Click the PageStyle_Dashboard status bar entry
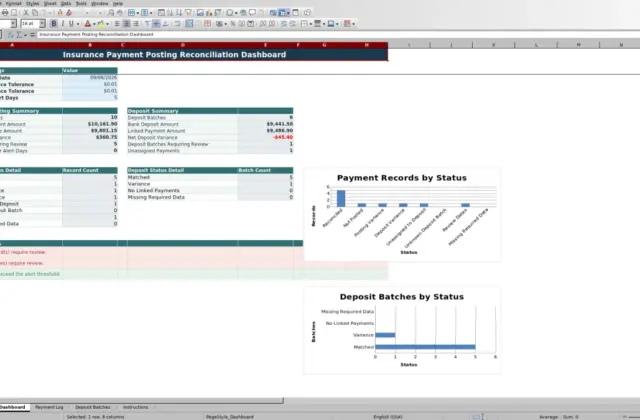The height and width of the screenshot is (420, 640). (230, 417)
